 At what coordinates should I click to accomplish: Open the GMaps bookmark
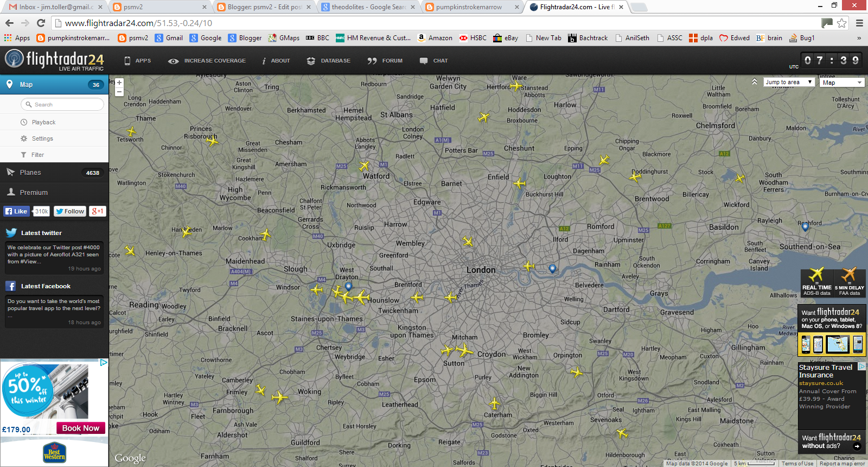284,38
